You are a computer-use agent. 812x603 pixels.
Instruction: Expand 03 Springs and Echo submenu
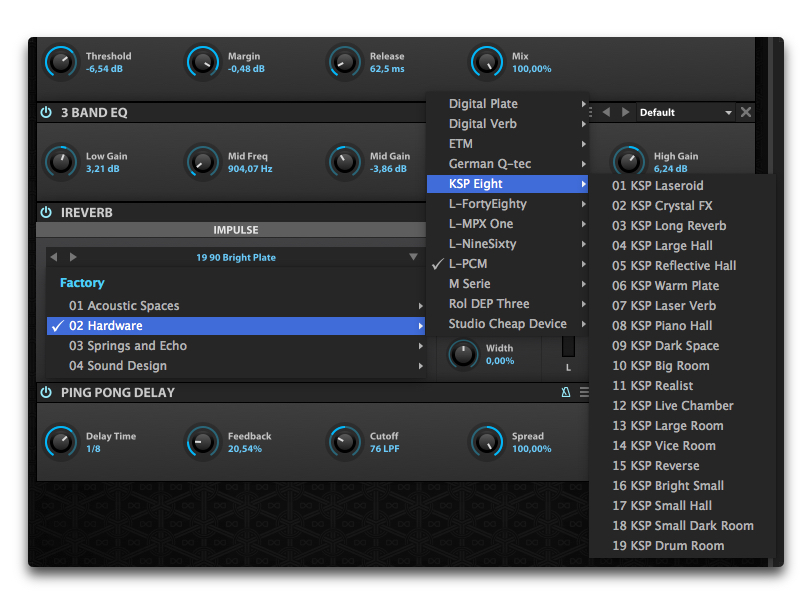236,346
